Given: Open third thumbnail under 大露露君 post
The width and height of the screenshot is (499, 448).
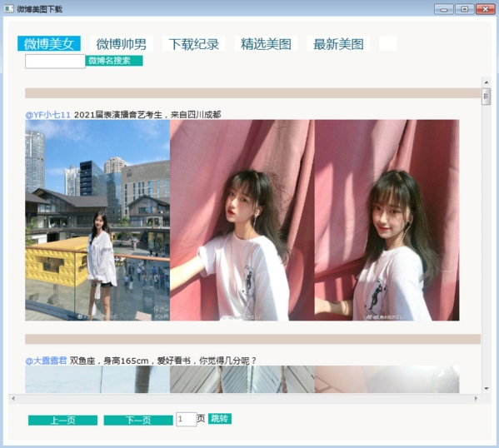Looking at the screenshot, I should point(387,379).
